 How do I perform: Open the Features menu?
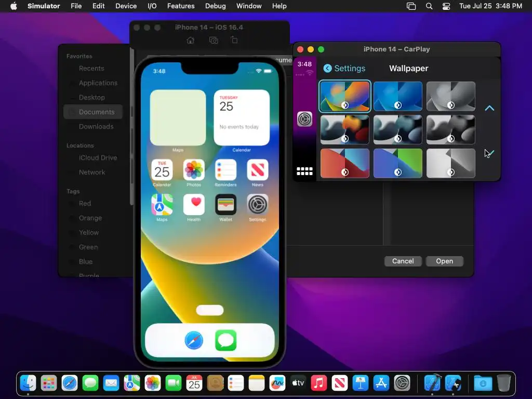point(181,6)
